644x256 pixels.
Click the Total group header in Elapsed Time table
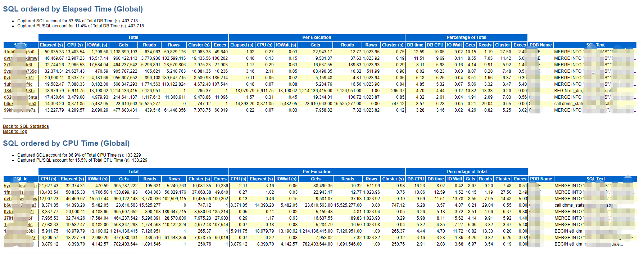[x=133, y=37]
